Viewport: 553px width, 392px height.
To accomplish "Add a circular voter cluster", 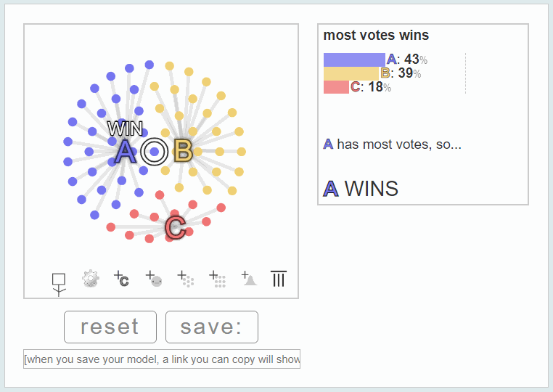I will click(186, 279).
